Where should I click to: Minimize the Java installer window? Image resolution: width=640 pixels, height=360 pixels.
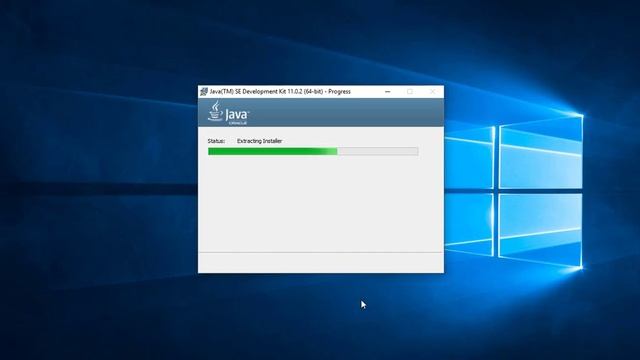(388, 91)
